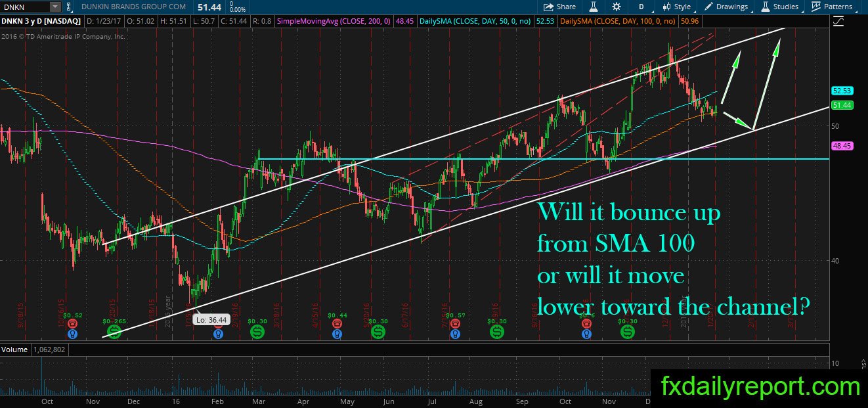Click the $0.57 earnings phone icon
This screenshot has height=408, width=868.
(454, 323)
